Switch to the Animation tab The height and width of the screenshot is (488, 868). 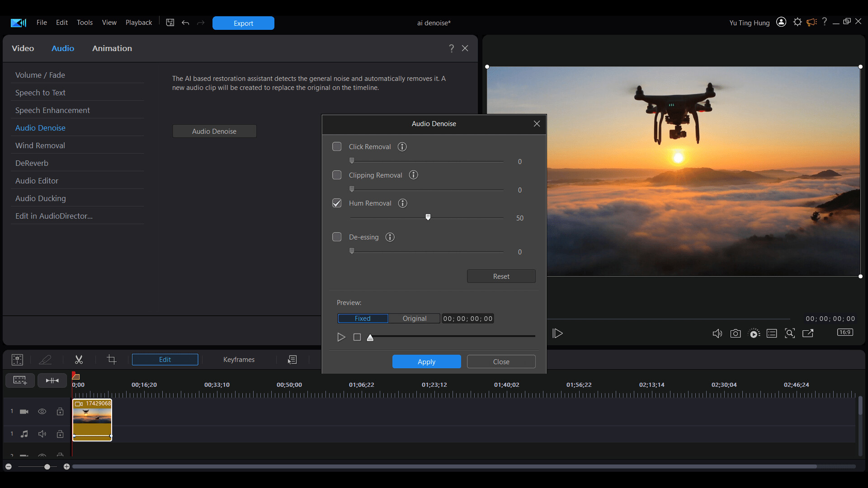click(x=112, y=48)
